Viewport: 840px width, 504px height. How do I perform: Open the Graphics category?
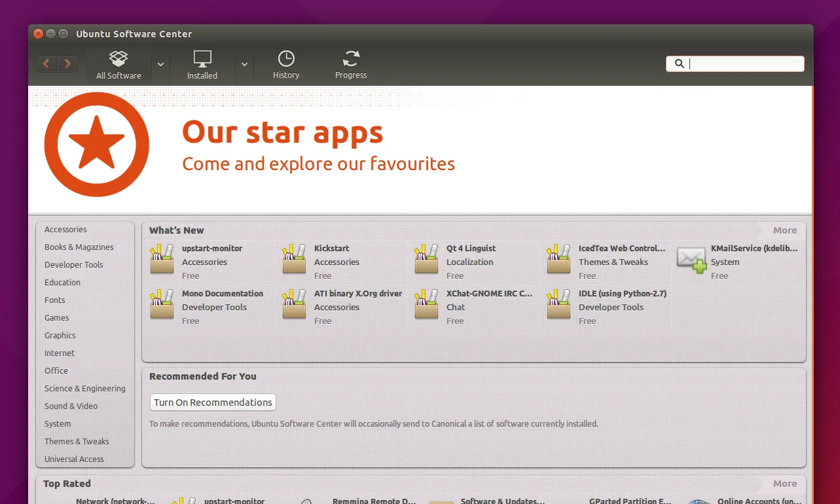[x=60, y=336]
